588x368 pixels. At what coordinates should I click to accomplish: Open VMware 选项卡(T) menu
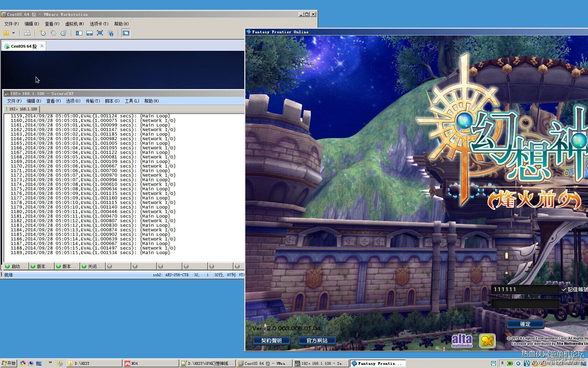click(99, 24)
